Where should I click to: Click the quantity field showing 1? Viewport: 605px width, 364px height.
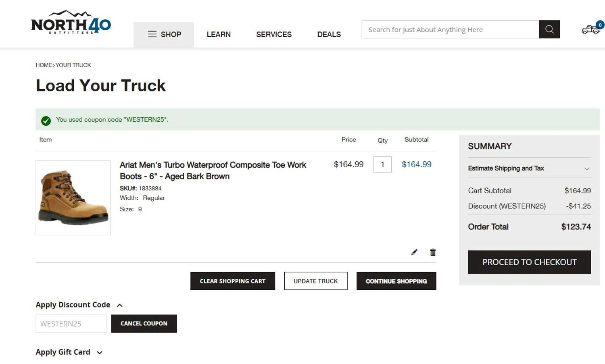coord(382,164)
